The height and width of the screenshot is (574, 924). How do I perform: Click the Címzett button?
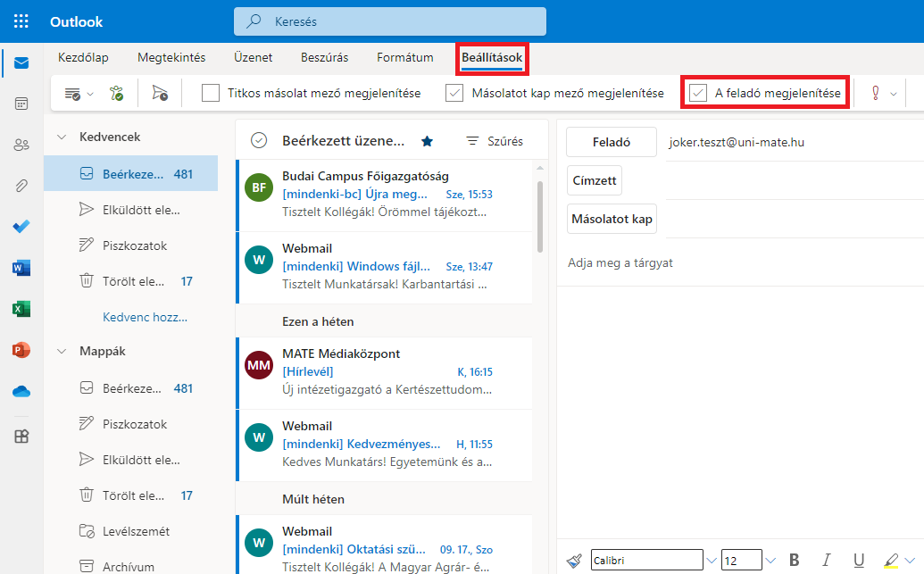click(595, 180)
